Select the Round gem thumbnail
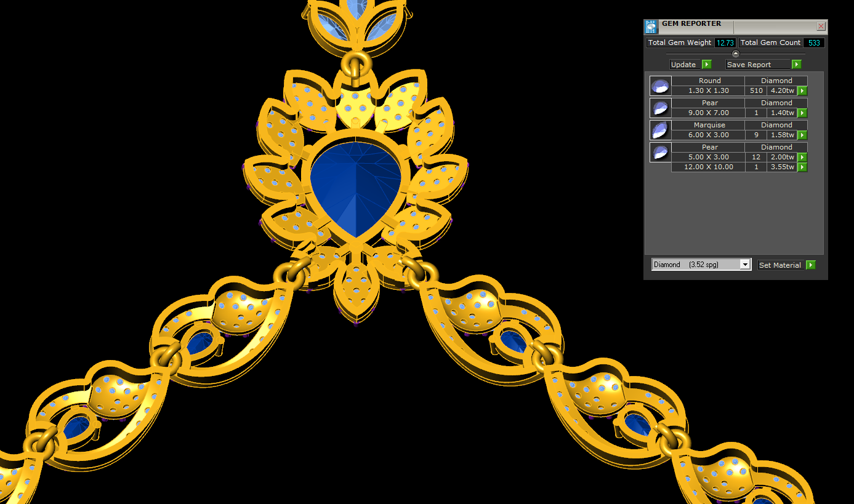 [661, 86]
